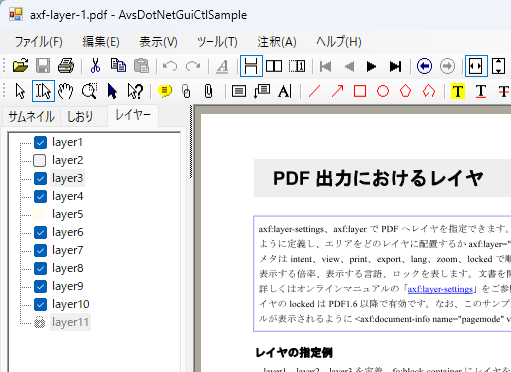Click the undo arrow icon
The height and width of the screenshot is (372, 511).
(170, 66)
